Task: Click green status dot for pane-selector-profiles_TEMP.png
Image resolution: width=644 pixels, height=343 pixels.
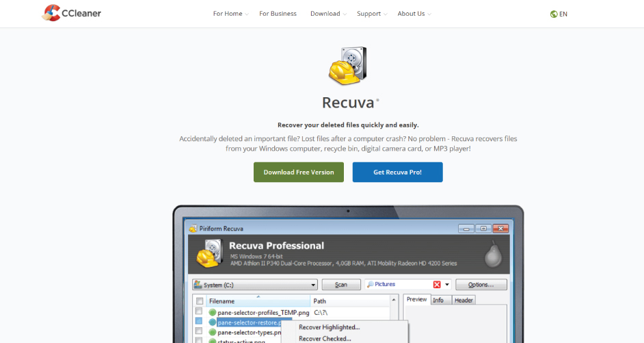Action: click(213, 312)
